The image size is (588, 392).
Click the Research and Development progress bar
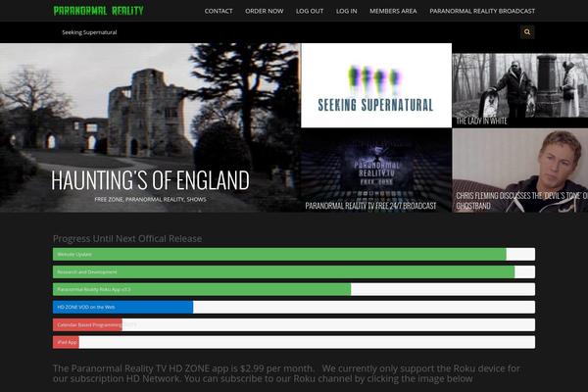click(x=294, y=272)
